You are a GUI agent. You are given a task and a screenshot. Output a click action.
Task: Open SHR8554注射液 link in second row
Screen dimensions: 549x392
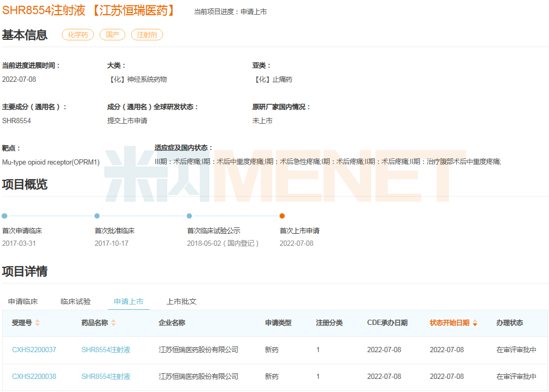tap(106, 376)
